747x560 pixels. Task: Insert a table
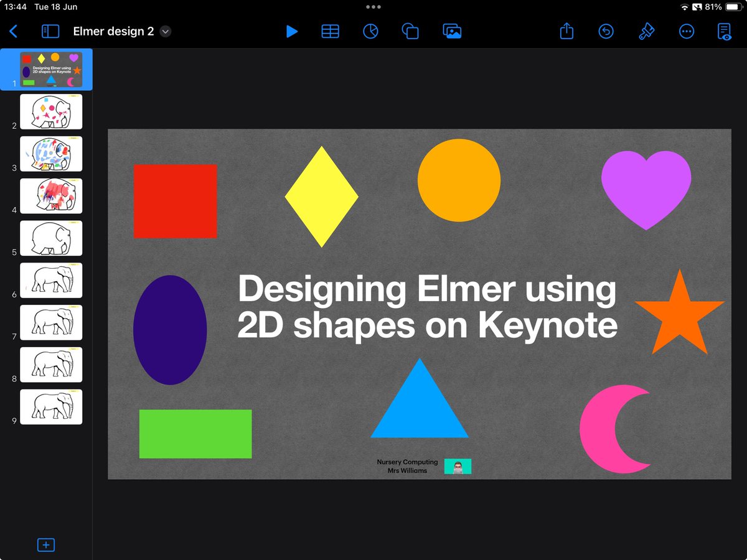pos(331,31)
